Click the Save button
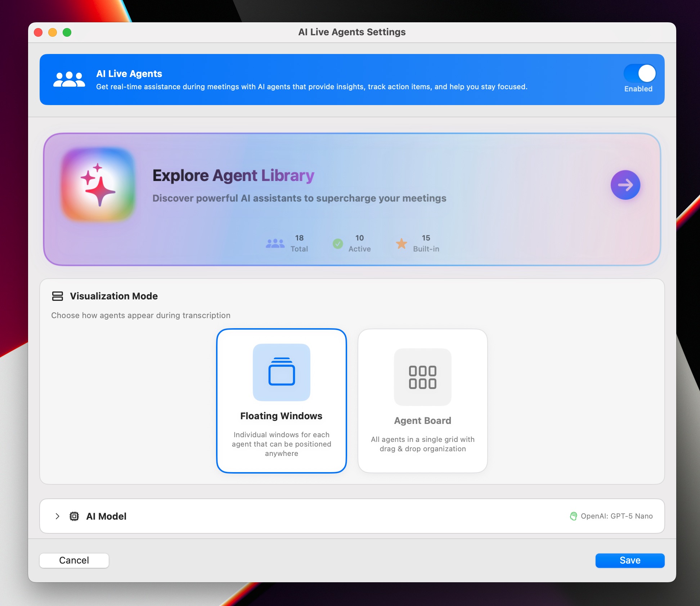 629,560
